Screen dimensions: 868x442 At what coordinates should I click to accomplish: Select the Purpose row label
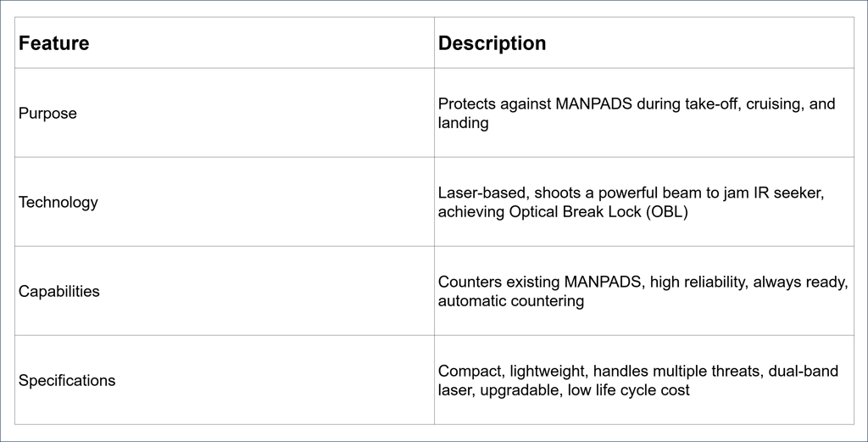point(47,114)
